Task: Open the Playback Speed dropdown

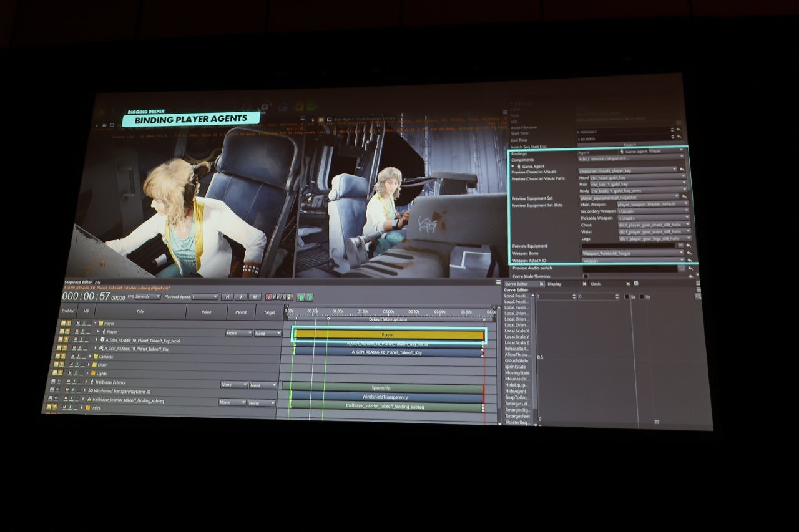Action: pos(205,297)
